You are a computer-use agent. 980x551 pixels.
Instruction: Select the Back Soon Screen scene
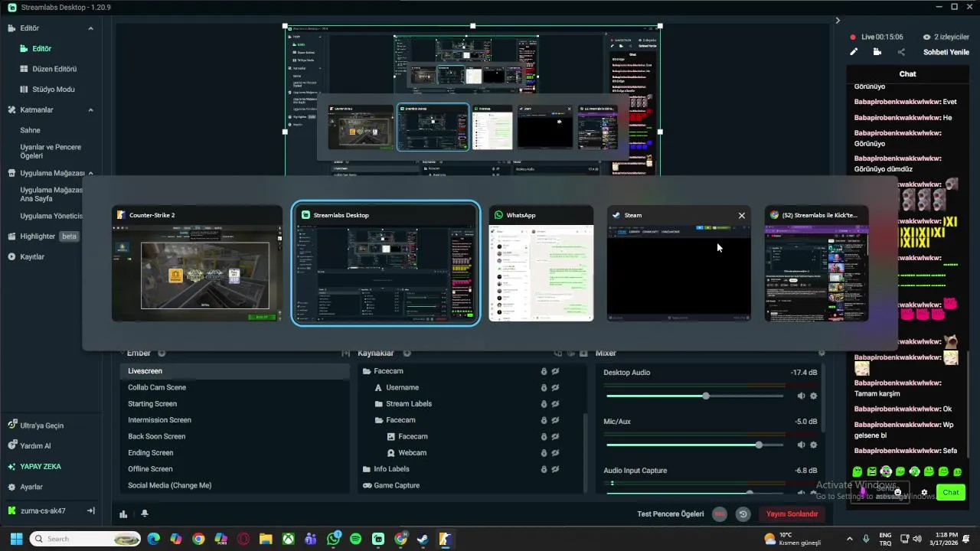234,437
